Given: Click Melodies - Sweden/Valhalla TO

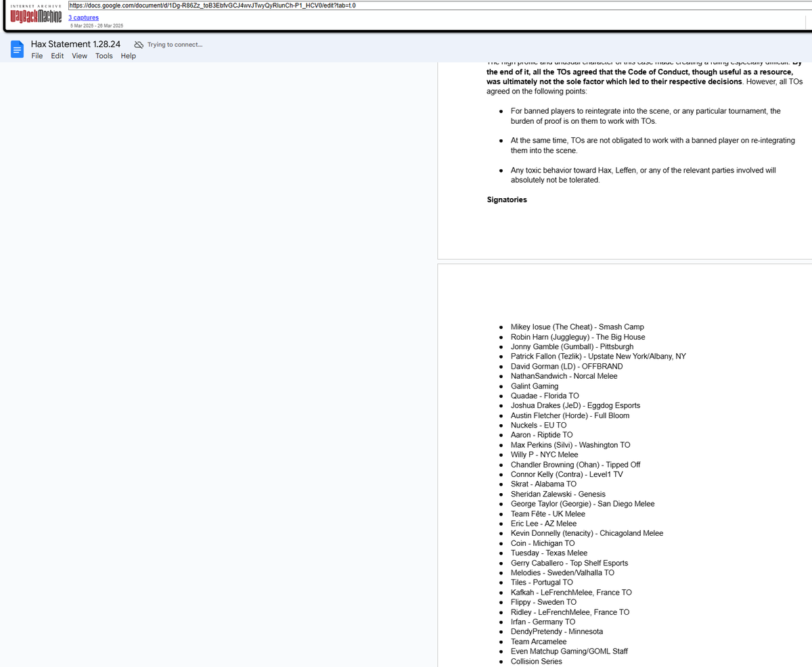Looking at the screenshot, I should pyautogui.click(x=562, y=573).
